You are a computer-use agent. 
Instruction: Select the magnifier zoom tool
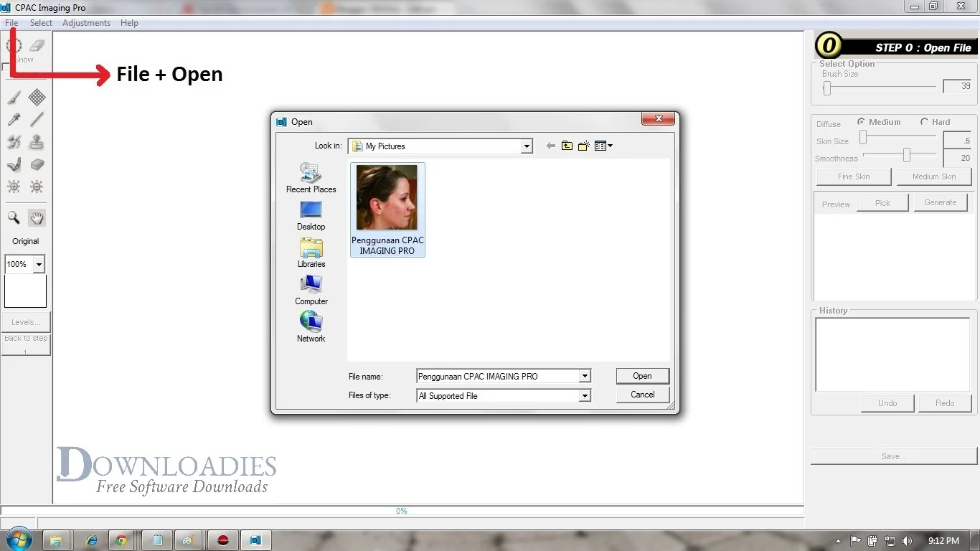pyautogui.click(x=14, y=217)
